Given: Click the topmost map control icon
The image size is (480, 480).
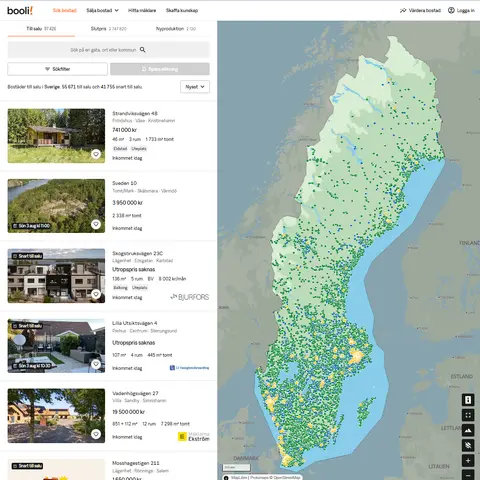Looking at the screenshot, I should tap(468, 400).
